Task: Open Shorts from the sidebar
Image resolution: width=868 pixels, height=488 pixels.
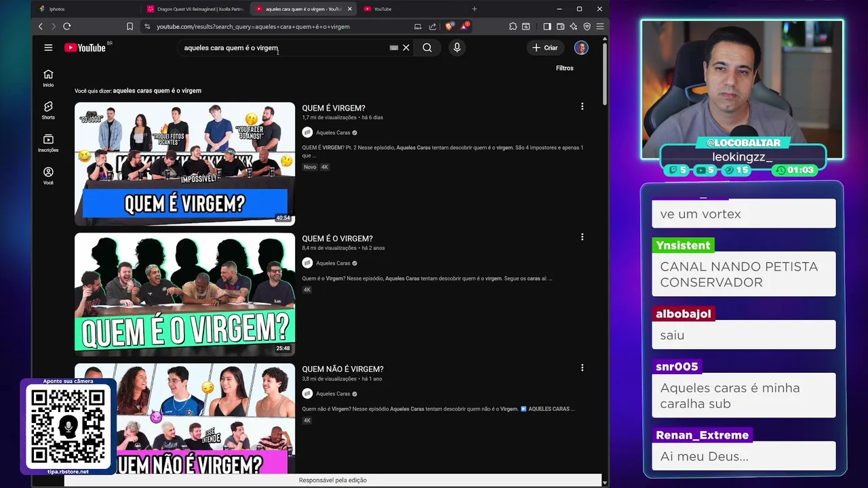Action: [x=48, y=110]
